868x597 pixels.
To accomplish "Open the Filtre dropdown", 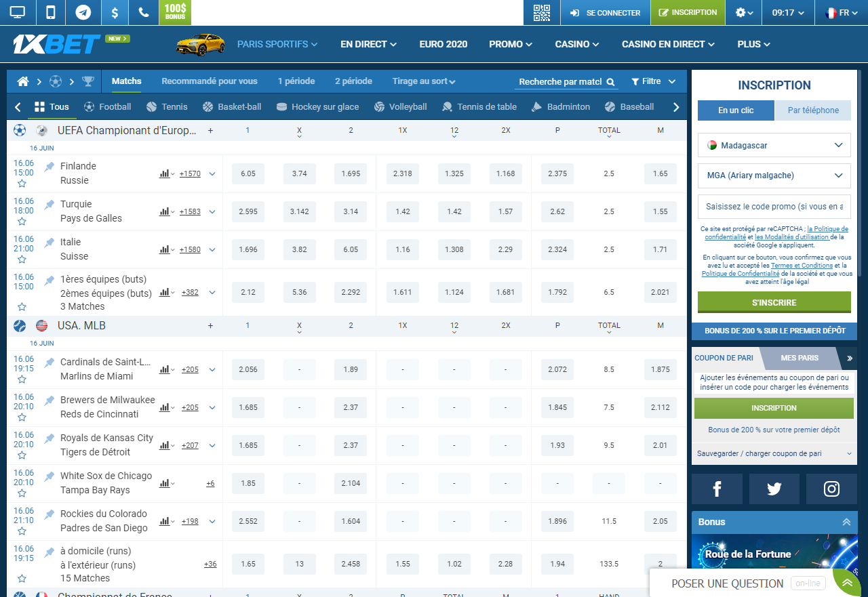I will (x=653, y=81).
